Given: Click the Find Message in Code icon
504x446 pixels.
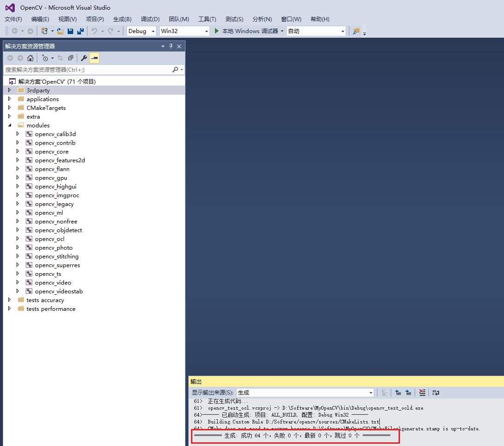Looking at the screenshot, I should point(384,392).
